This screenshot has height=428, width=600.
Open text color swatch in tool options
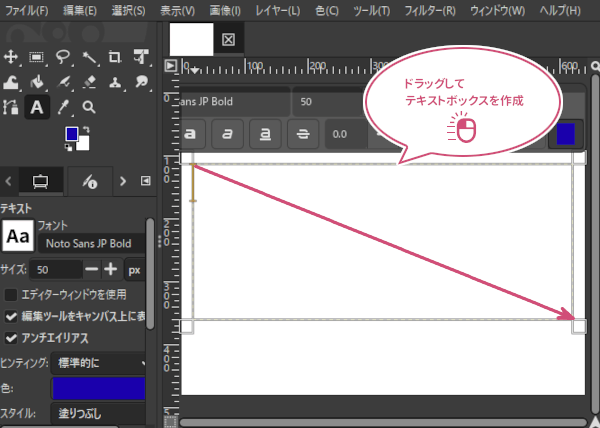[x=98, y=388]
